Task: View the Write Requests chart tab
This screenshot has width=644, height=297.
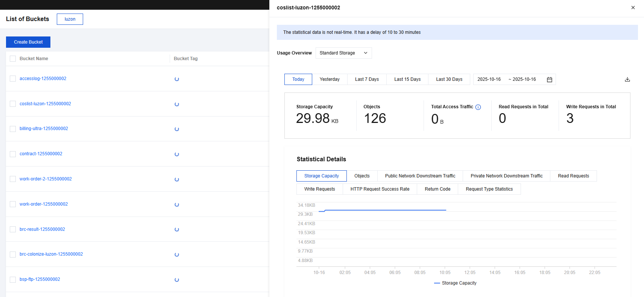Action: coord(320,189)
